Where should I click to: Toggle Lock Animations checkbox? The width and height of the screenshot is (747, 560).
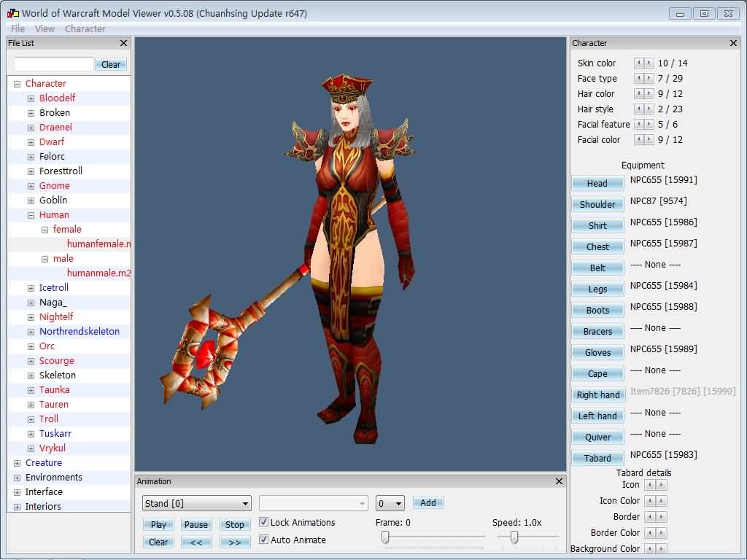(x=263, y=522)
